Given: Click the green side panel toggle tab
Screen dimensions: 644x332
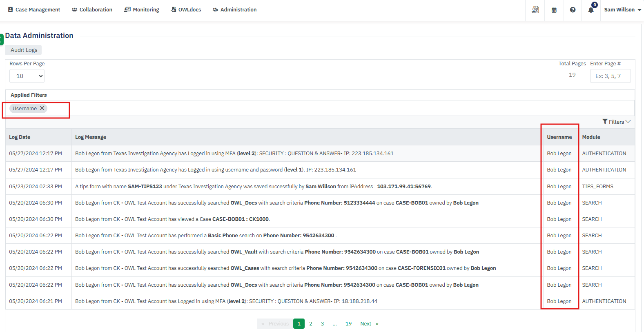Looking at the screenshot, I should pos(2,40).
